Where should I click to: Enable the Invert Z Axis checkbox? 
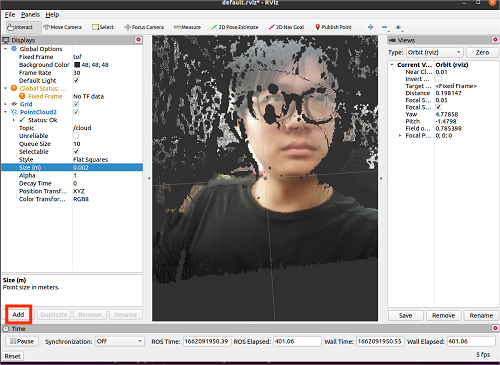(438, 79)
